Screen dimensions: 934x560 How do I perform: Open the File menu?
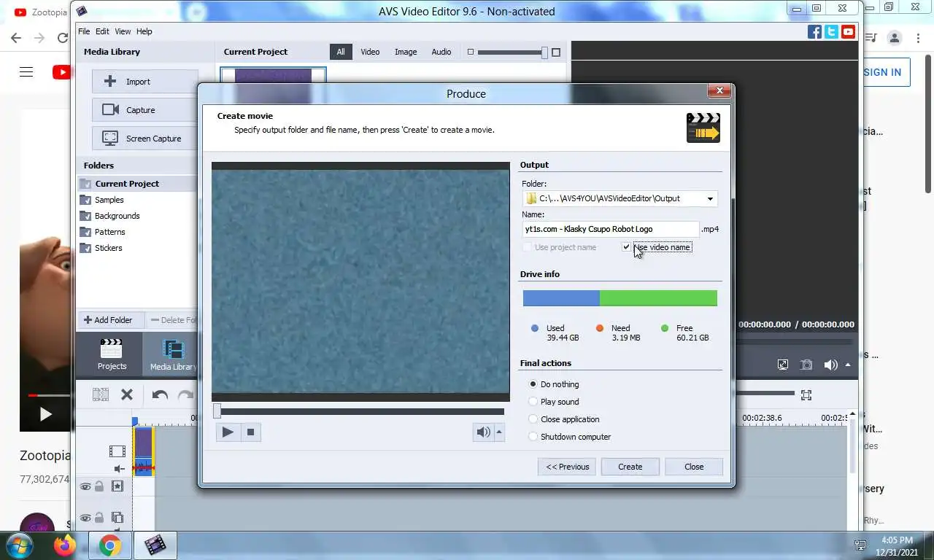tap(84, 31)
